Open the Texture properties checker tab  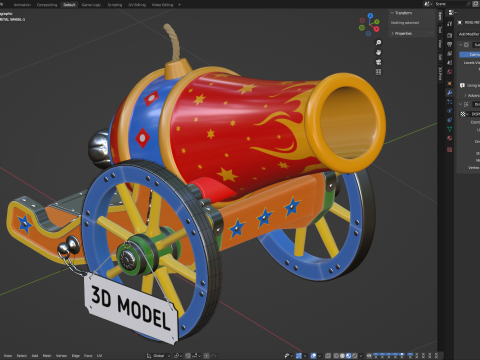point(450,149)
